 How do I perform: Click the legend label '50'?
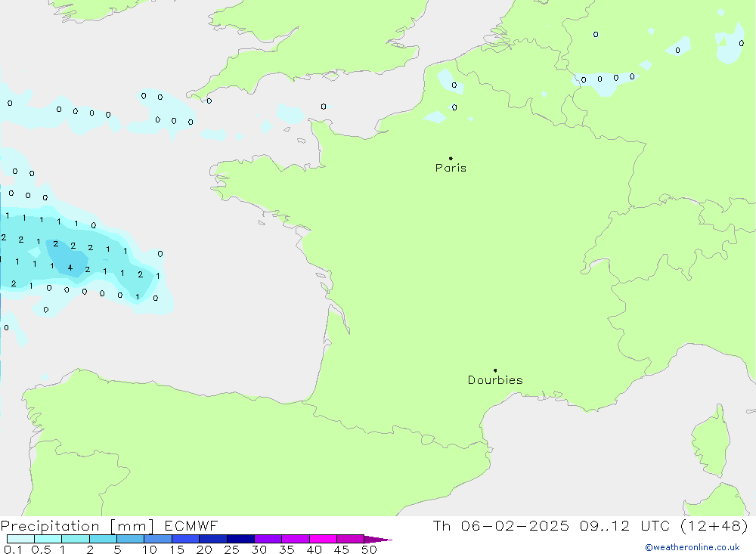tap(369, 549)
